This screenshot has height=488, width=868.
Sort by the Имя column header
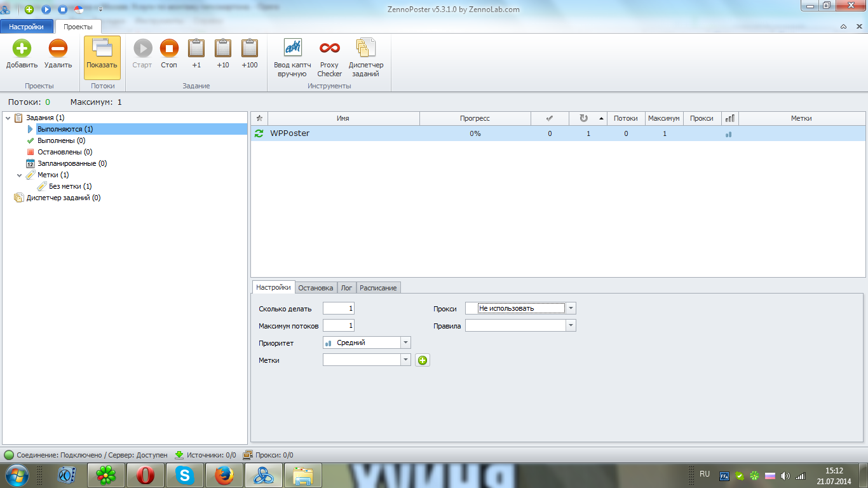tap(343, 118)
